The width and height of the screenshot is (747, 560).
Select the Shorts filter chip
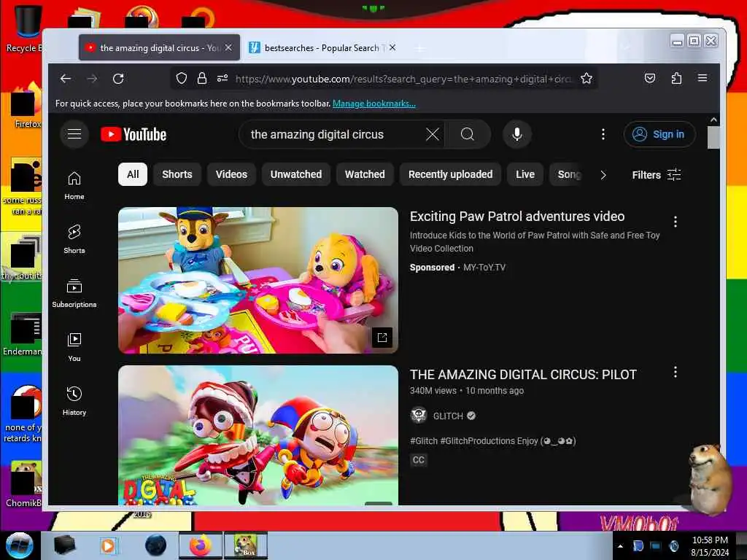[x=177, y=174]
